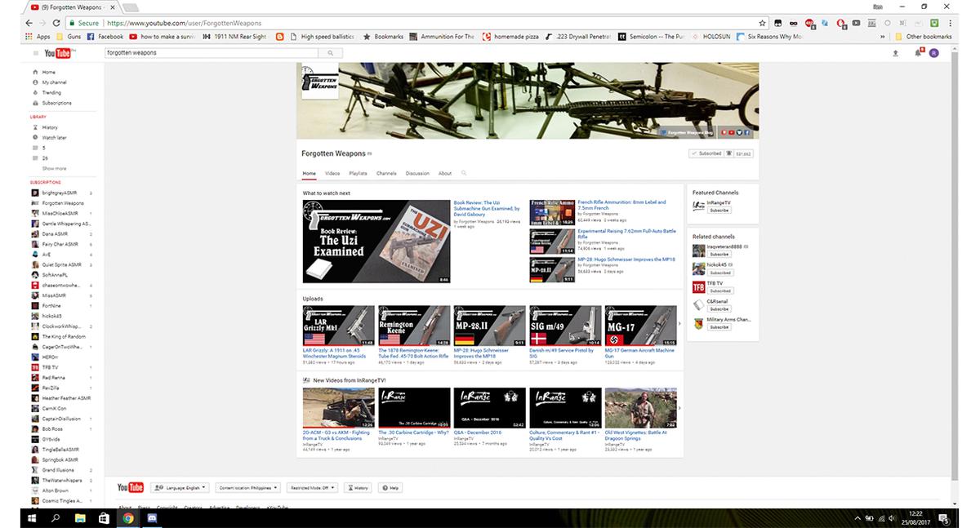Viewport: 980px width, 528px height.
Task: Open Discord from the taskbar
Action: coord(152,517)
